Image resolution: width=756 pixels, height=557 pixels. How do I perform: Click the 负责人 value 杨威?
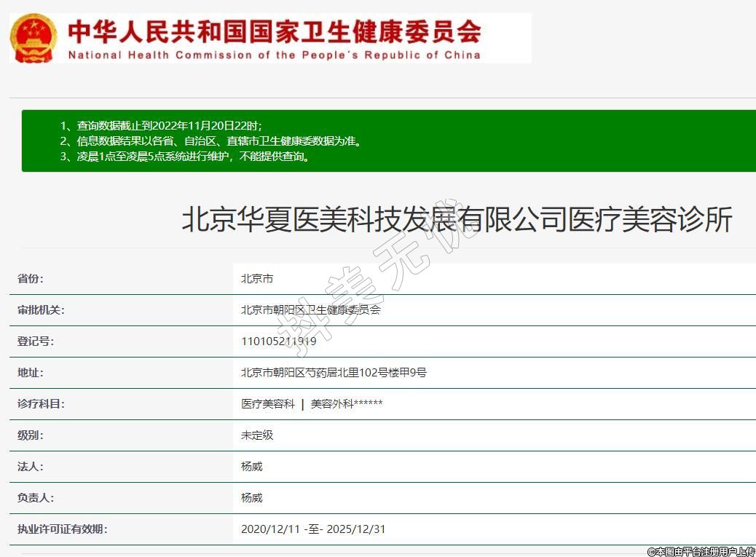251,498
